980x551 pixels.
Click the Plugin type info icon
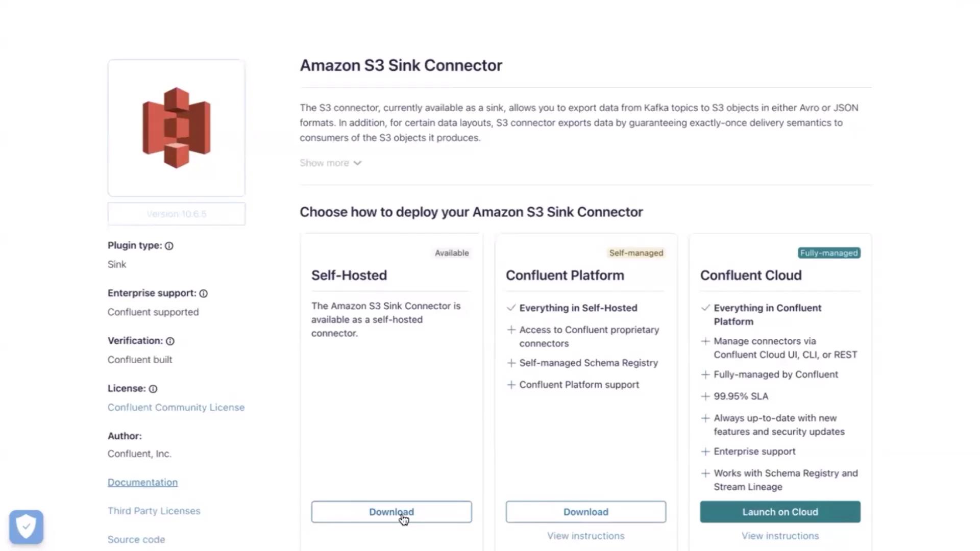pos(169,246)
